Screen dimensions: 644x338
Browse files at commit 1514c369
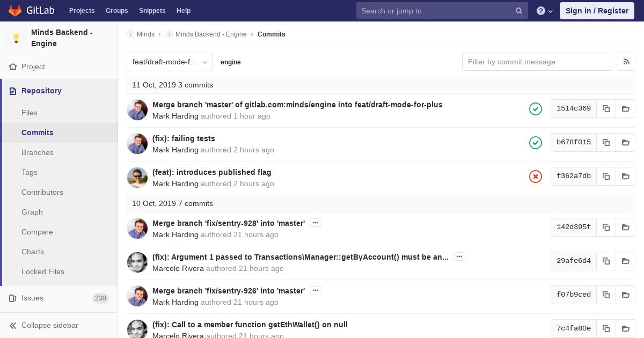pyautogui.click(x=625, y=108)
